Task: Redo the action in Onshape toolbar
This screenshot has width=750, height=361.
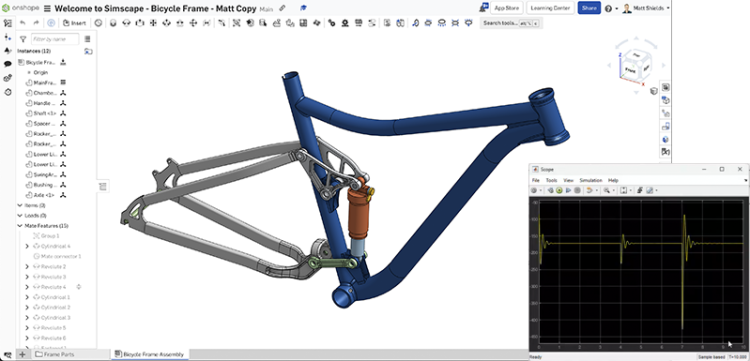Action: tap(36, 22)
